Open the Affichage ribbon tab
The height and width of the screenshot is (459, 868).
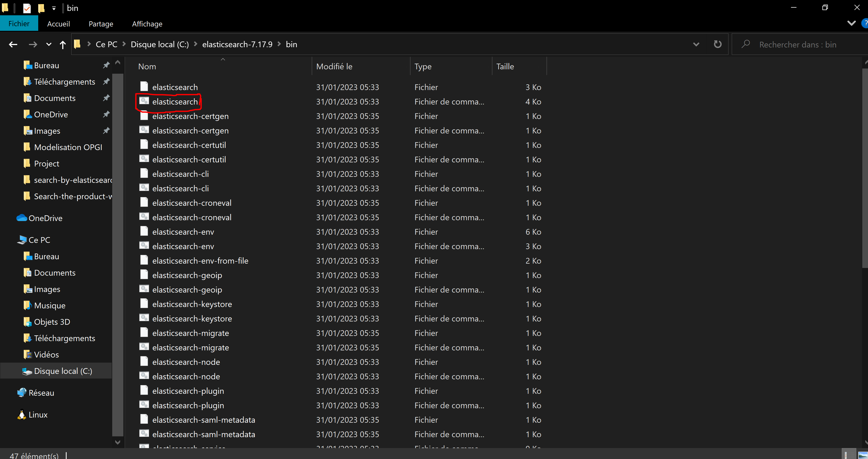click(x=147, y=24)
